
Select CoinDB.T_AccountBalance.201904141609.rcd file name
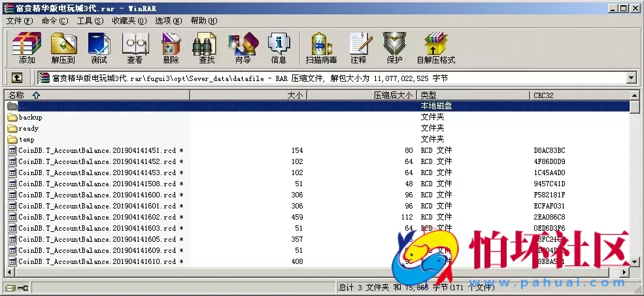97,250
